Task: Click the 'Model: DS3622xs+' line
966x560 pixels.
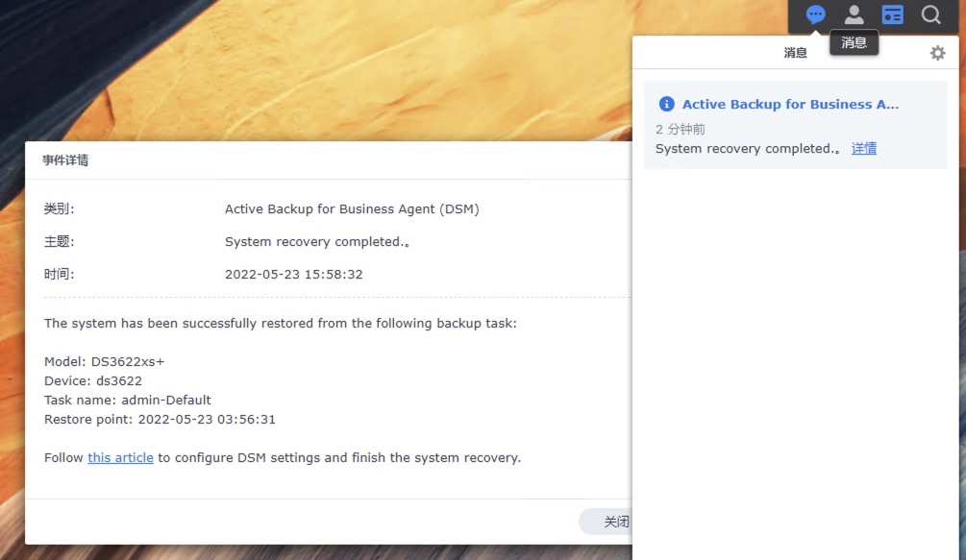Action: (104, 362)
